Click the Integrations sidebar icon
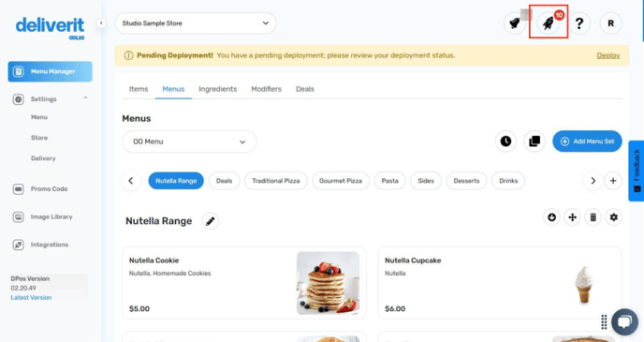 (x=18, y=245)
